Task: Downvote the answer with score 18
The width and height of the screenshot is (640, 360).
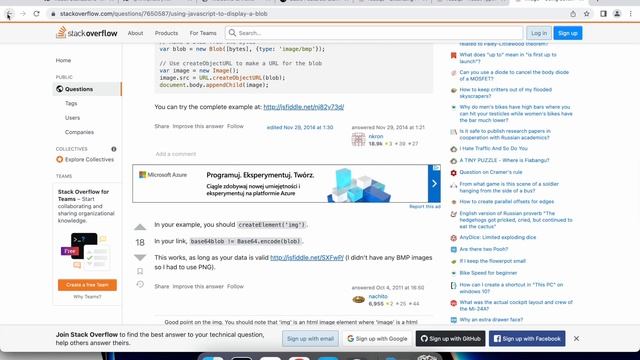Action: 140,258
